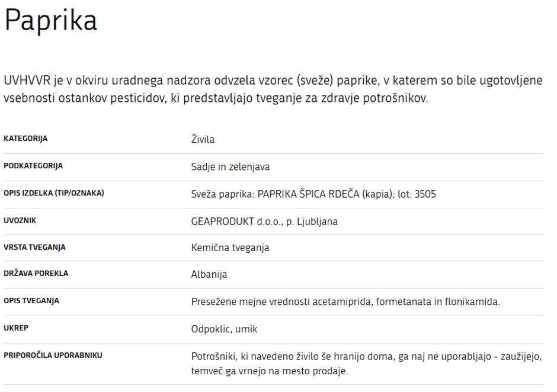This screenshot has height=392, width=557.
Task: Click the Potrošniki consumer recommendation text
Action: (x=366, y=364)
